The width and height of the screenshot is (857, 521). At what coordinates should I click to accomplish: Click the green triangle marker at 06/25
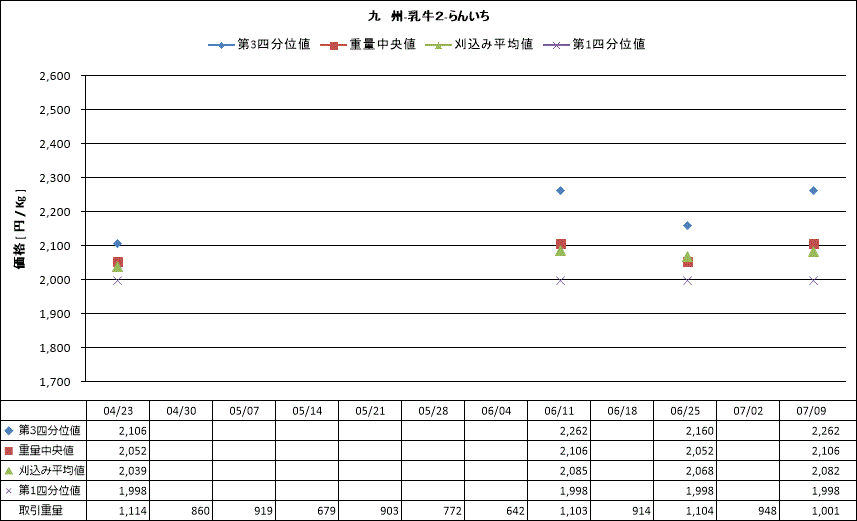[688, 256]
